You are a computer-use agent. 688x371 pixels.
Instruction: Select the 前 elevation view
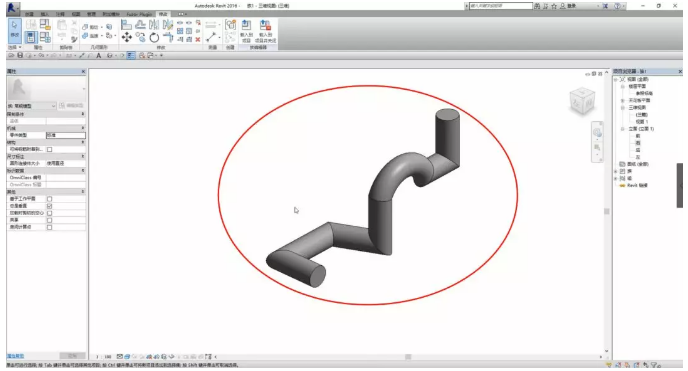638,136
